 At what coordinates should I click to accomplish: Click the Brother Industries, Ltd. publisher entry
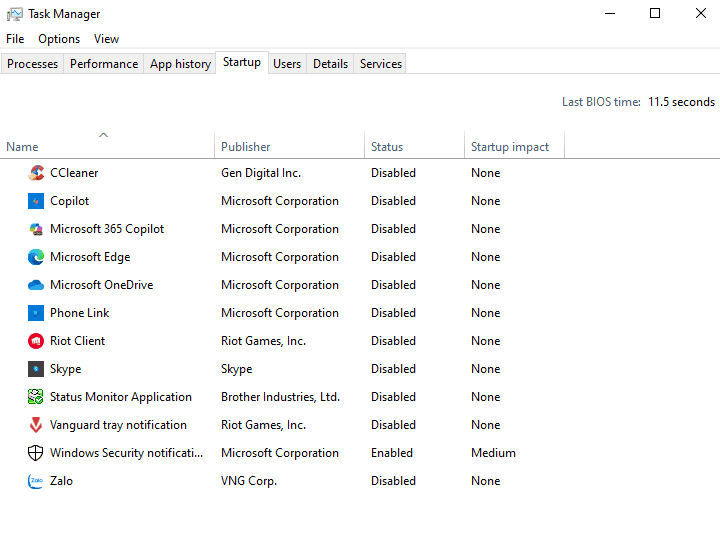pos(280,397)
